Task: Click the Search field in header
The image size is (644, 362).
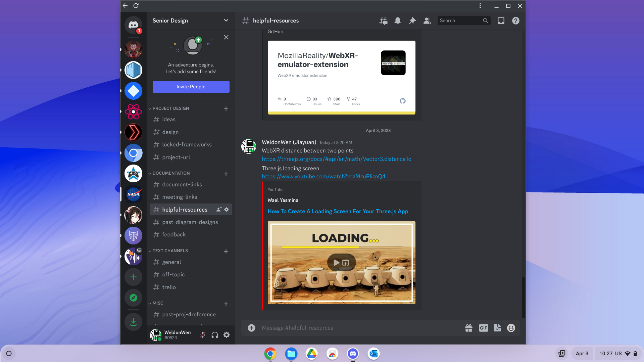Action: click(464, 21)
